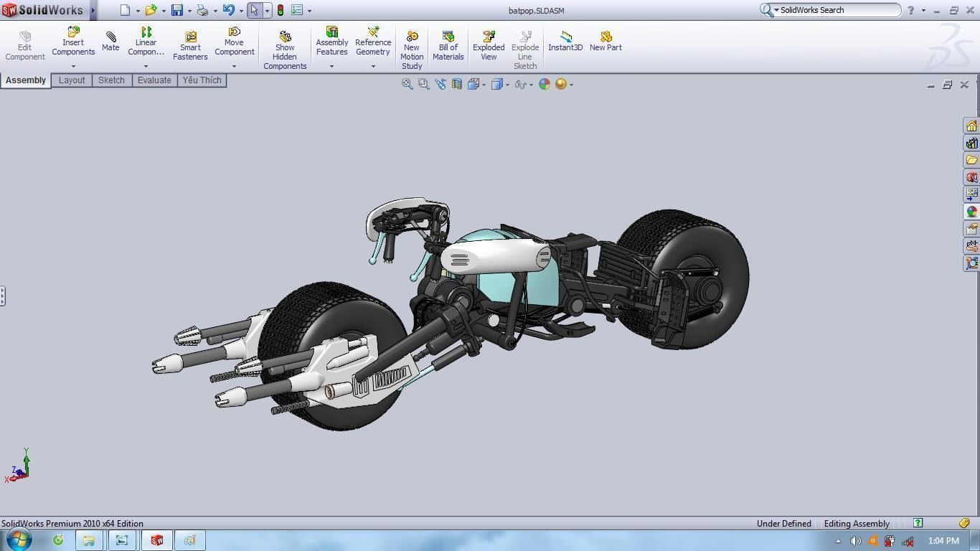This screenshot has width=980, height=551.
Task: Click Previous View icon
Action: click(440, 84)
